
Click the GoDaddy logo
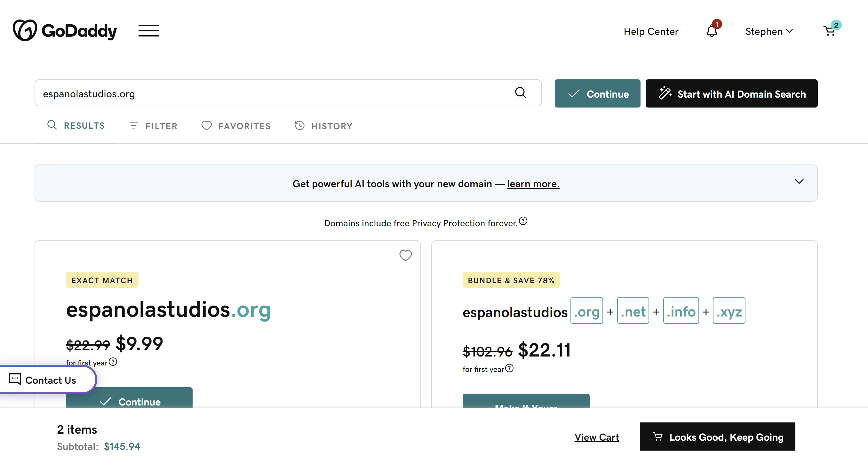(x=65, y=31)
